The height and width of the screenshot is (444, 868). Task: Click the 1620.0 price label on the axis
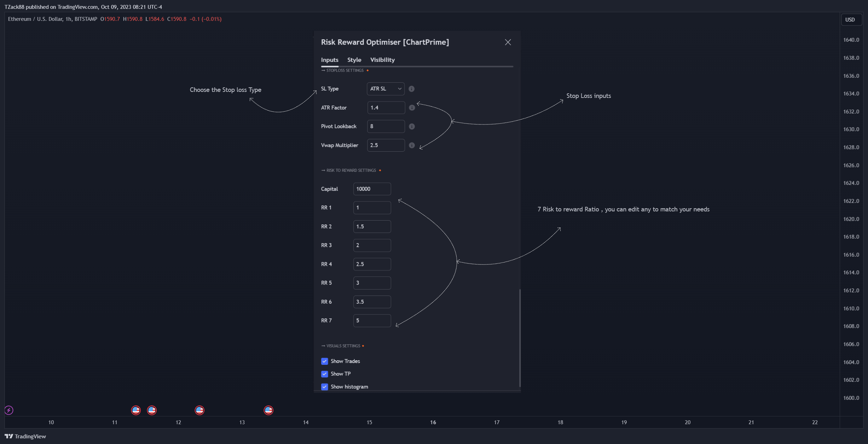pos(851,219)
